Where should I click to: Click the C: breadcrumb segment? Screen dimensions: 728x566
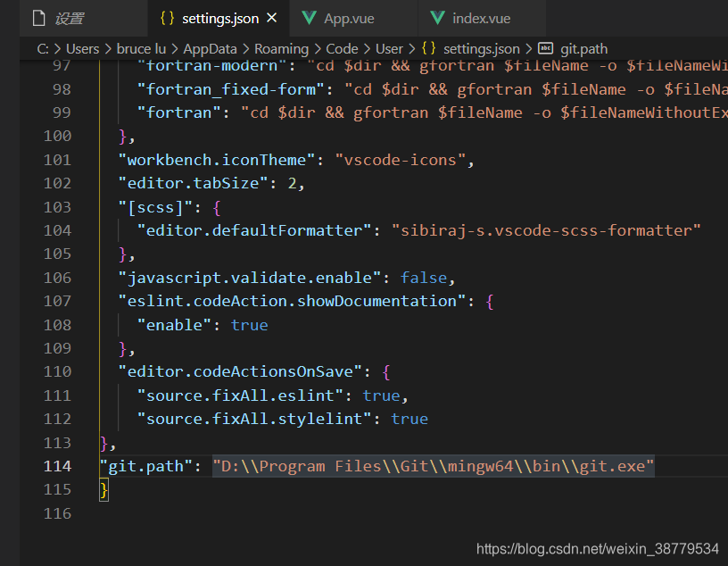pos(43,49)
